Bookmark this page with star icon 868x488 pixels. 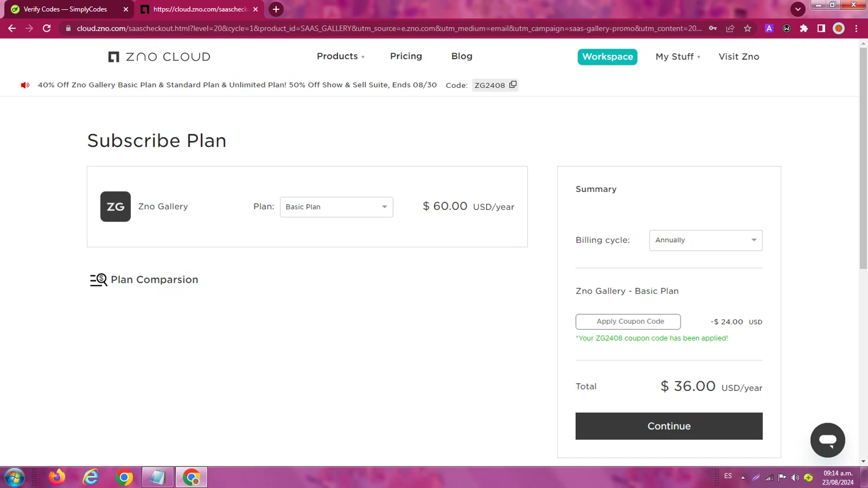coord(748,28)
